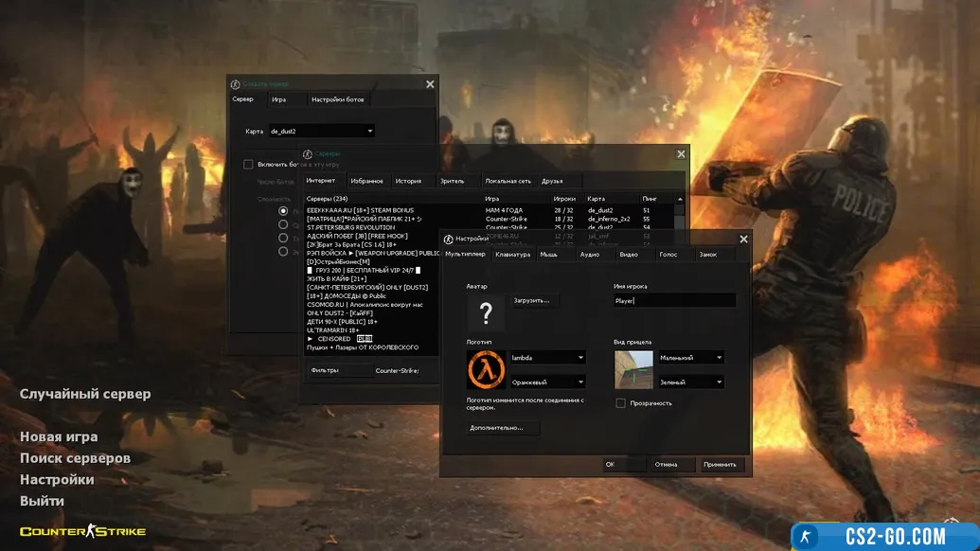Switch to the Клавиатура settings tab
The width and height of the screenshot is (980, 551).
click(512, 255)
